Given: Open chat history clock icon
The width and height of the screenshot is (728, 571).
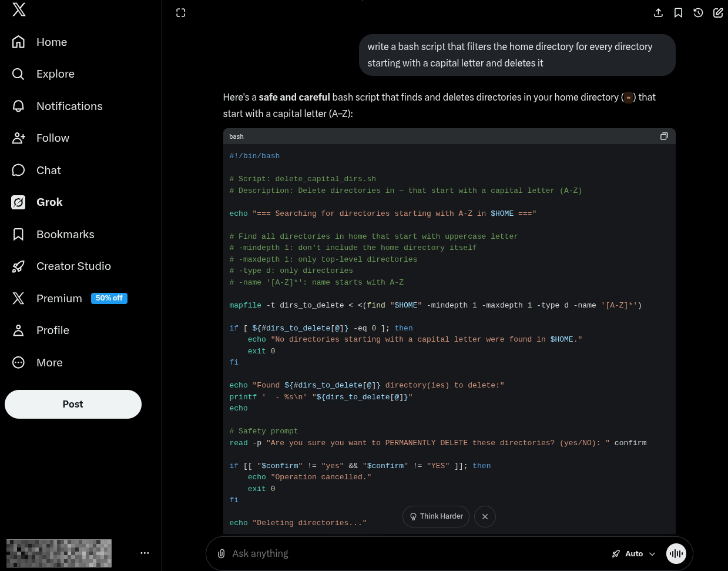Looking at the screenshot, I should 698,13.
